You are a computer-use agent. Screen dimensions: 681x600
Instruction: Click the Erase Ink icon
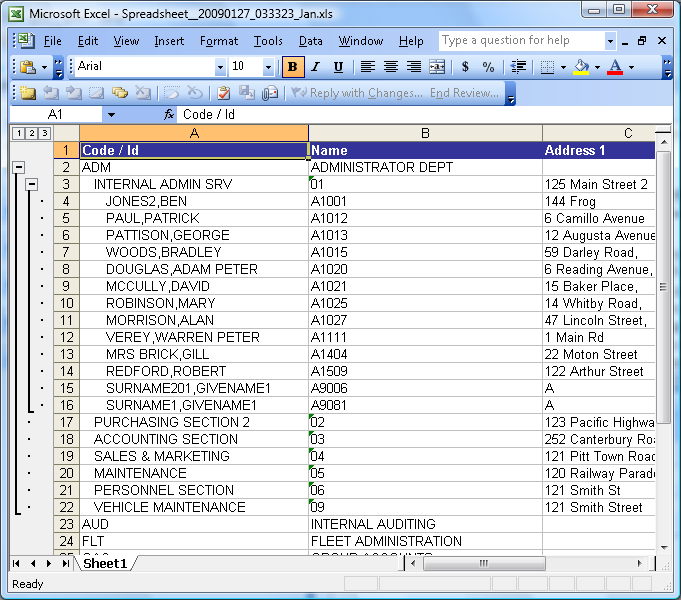pos(195,93)
